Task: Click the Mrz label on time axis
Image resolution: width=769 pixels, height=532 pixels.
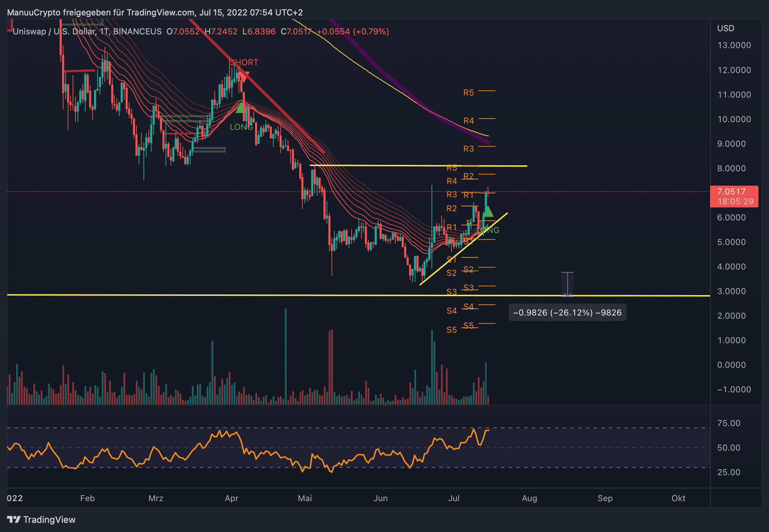Action: (x=156, y=498)
